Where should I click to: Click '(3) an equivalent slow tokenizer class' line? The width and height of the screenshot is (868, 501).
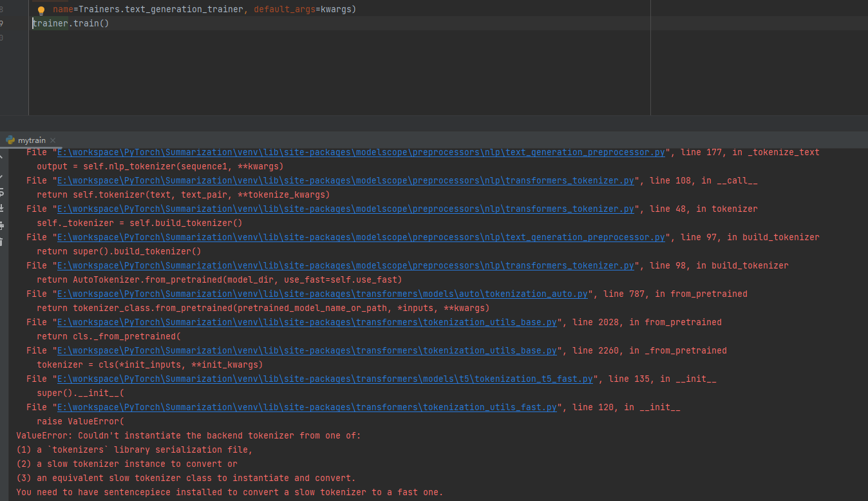186,478
